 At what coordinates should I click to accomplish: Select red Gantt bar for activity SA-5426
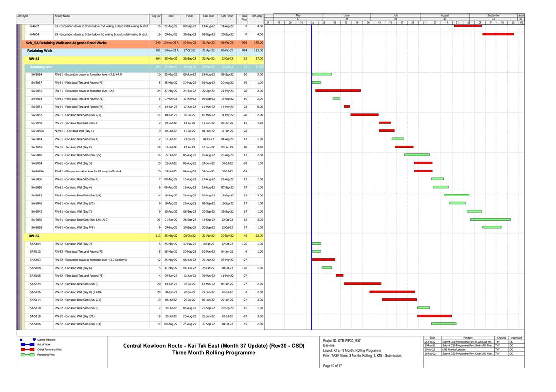[392, 292]
